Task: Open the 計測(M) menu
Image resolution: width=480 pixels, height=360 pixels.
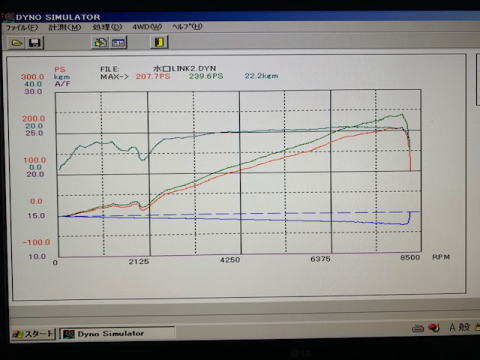Action: pyautogui.click(x=65, y=27)
